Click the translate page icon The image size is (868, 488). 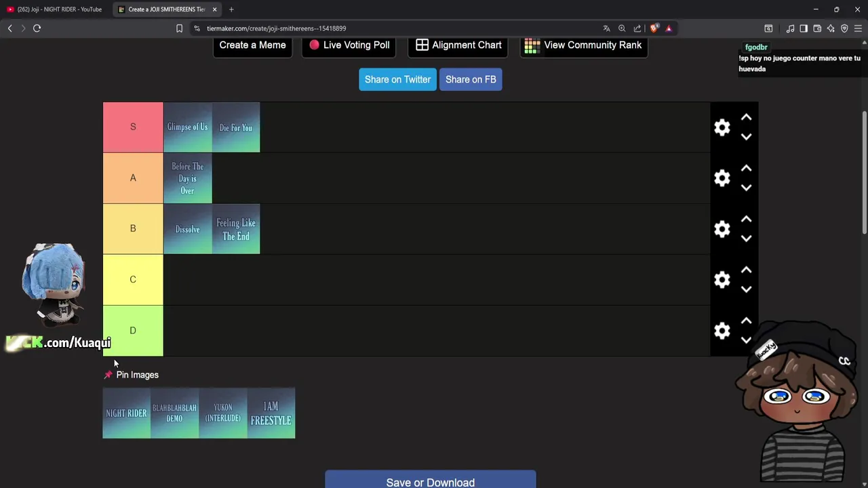[606, 28]
